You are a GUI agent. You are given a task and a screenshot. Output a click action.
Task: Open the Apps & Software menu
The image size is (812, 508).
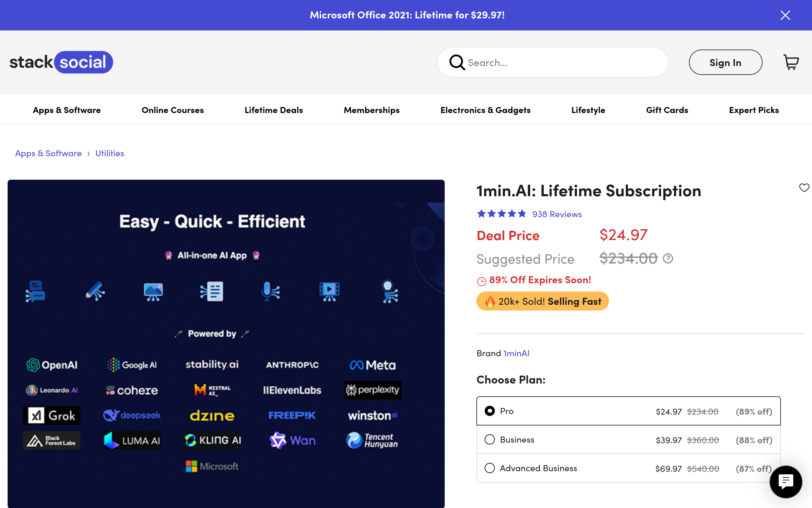click(67, 110)
